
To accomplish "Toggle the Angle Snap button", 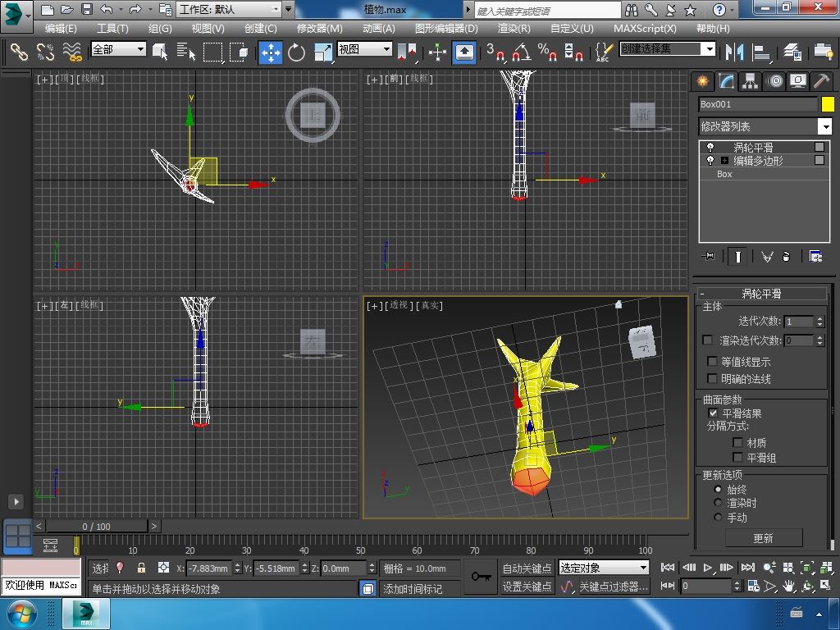I will click(521, 52).
